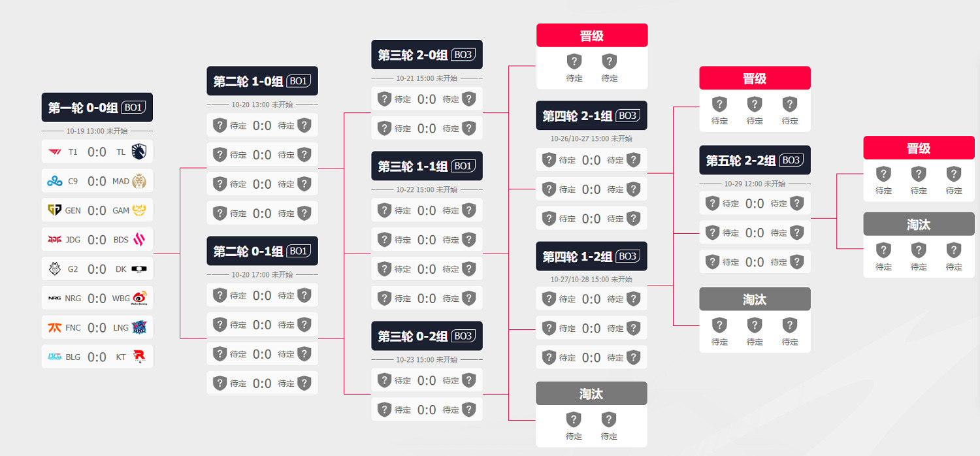Click the BO3 badge on 第四轮 2-1组
Screen dimensions: 980x456
pyautogui.click(x=627, y=116)
